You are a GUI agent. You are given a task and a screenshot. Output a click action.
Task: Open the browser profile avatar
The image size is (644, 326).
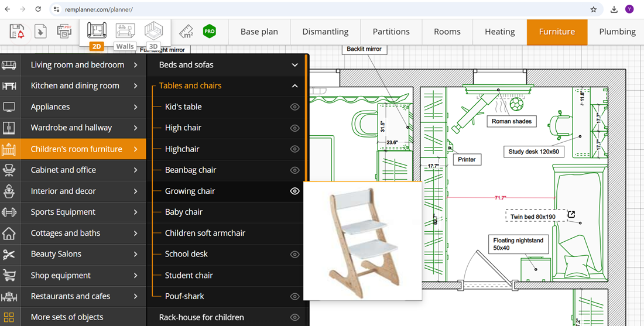(x=629, y=9)
